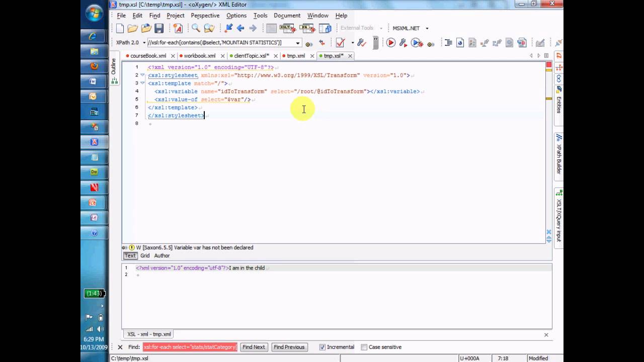Screen dimensions: 644x362
Task: Close the XSL results panel with X
Action: click(x=546, y=334)
